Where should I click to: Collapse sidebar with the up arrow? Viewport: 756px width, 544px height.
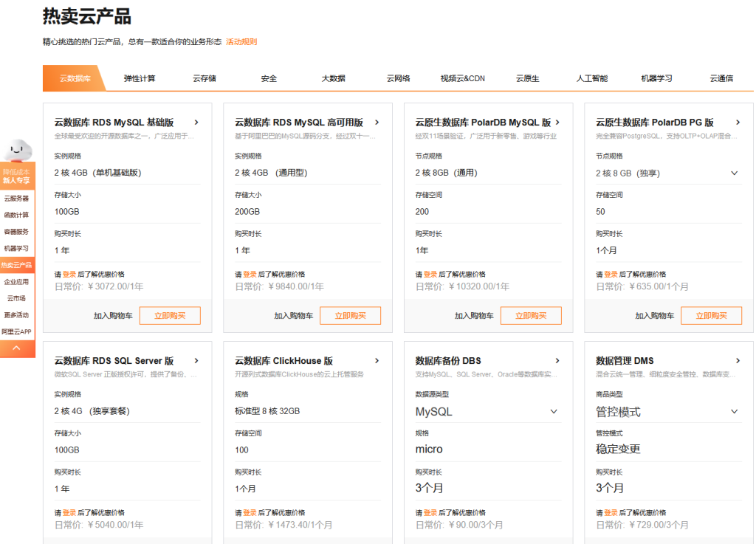coord(16,348)
